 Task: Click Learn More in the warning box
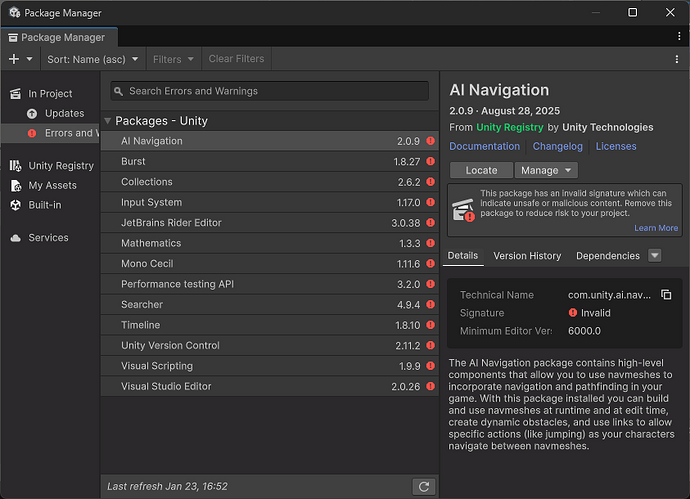655,228
